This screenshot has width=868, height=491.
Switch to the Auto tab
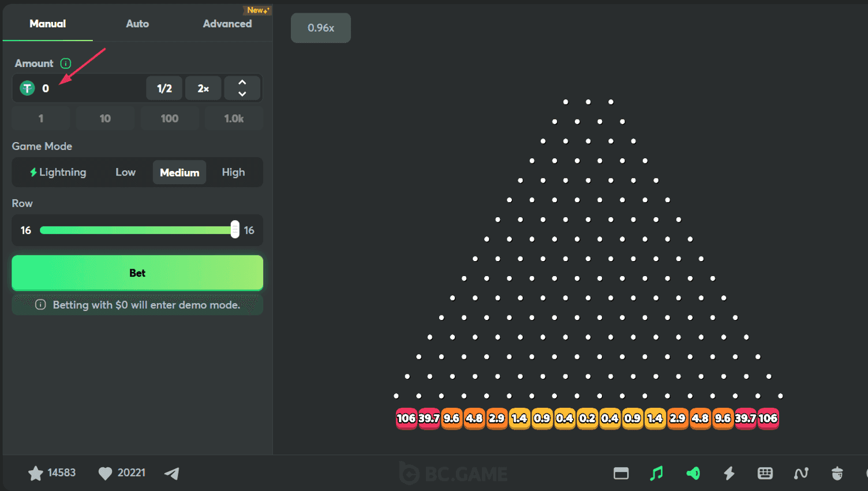pos(137,24)
